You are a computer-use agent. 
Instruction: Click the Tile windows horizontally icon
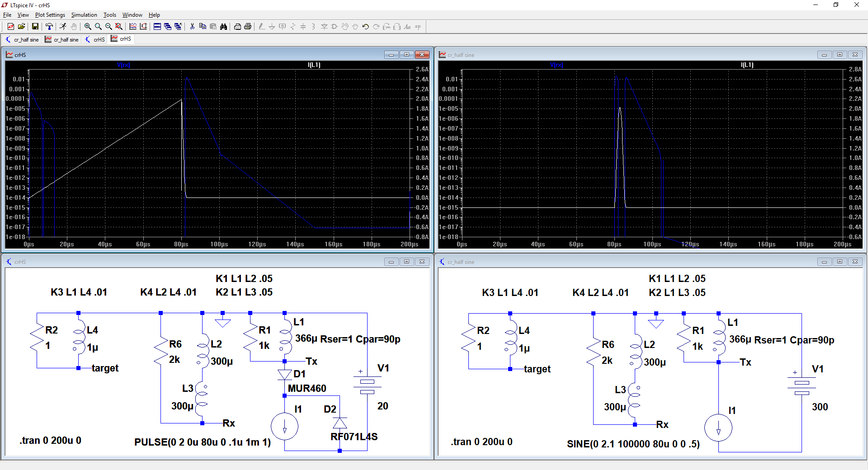pos(157,27)
